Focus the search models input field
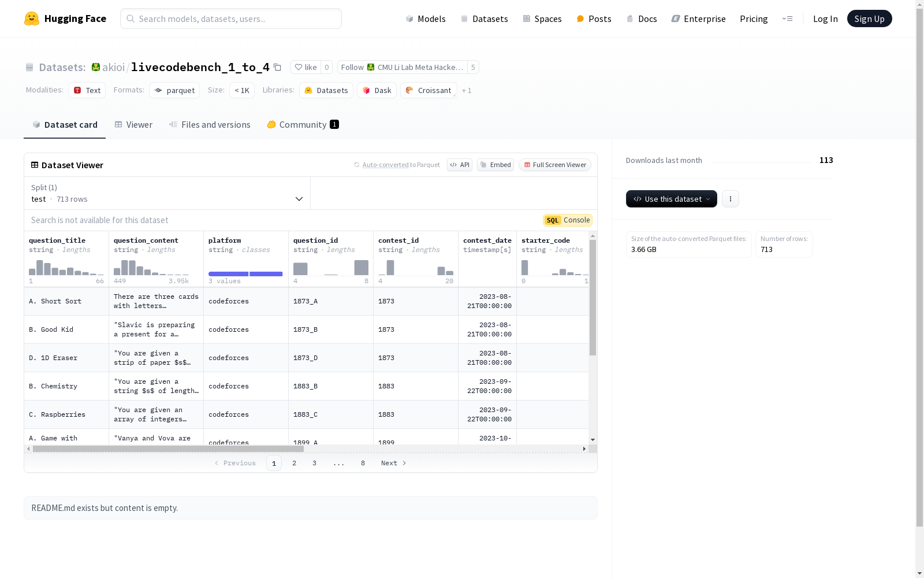The height and width of the screenshot is (578, 924). point(231,18)
